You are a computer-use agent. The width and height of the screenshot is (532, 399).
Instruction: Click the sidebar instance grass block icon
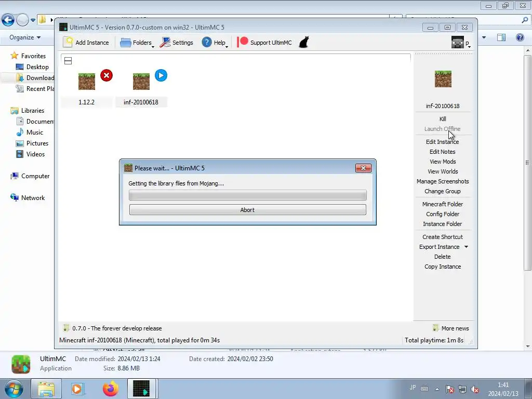tap(443, 79)
